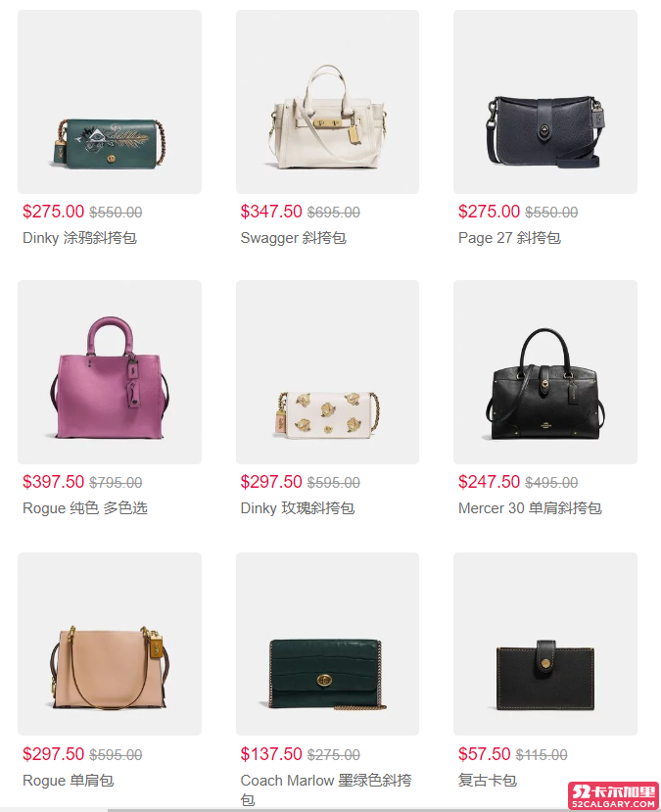Click the Rogue 单肩包 product name
The width and height of the screenshot is (661, 812).
click(69, 781)
